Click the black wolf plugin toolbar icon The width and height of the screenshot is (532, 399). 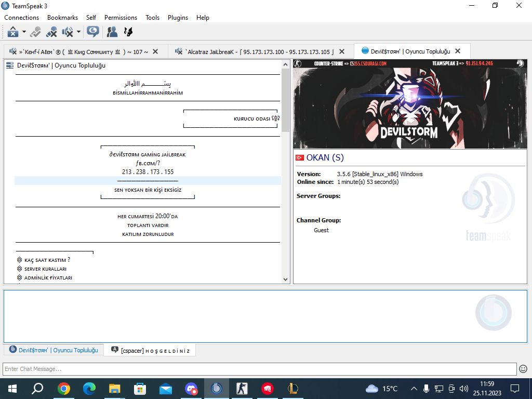(x=128, y=32)
